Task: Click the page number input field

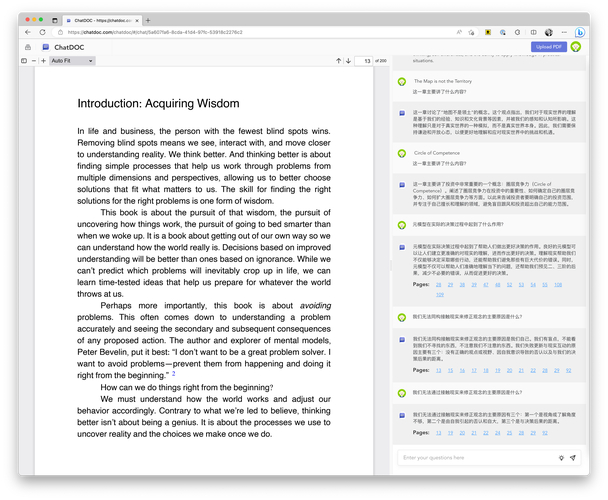Action: (x=363, y=61)
